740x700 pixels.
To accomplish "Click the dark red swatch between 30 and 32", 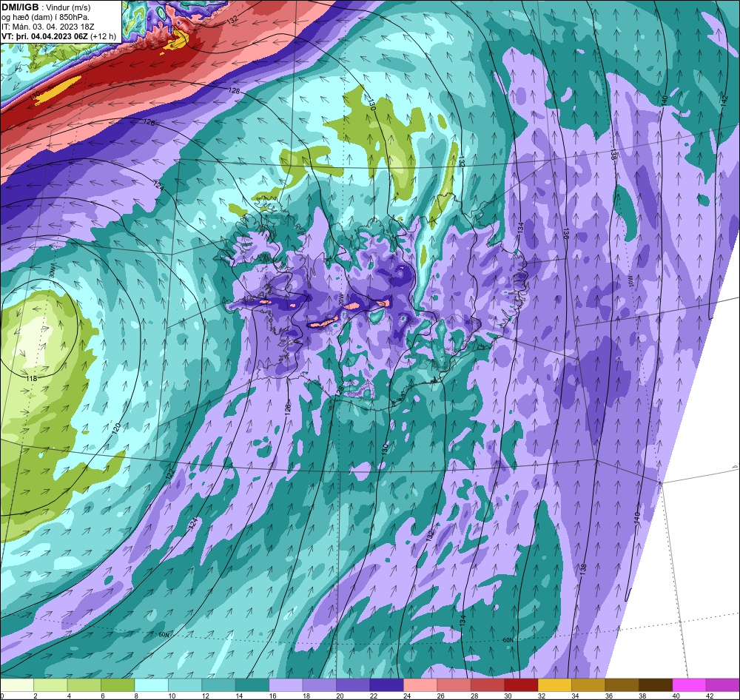I will [x=521, y=685].
